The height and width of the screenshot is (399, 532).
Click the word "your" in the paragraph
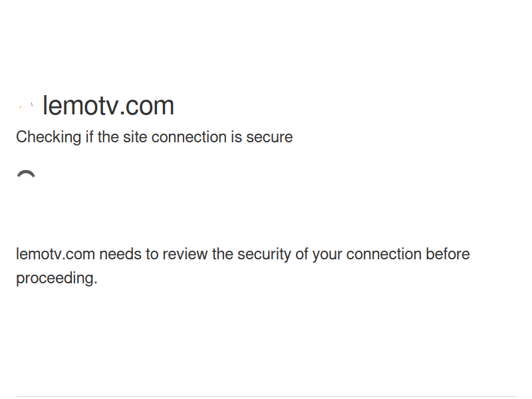327,254
